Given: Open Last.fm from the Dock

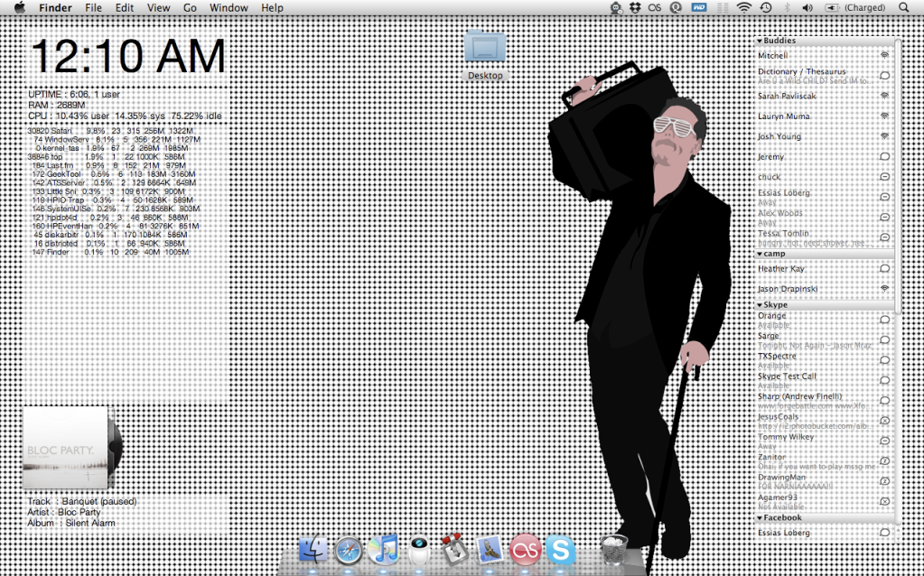Looking at the screenshot, I should pyautogui.click(x=525, y=550).
